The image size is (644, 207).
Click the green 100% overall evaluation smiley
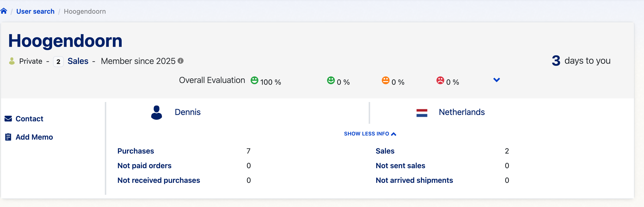254,80
